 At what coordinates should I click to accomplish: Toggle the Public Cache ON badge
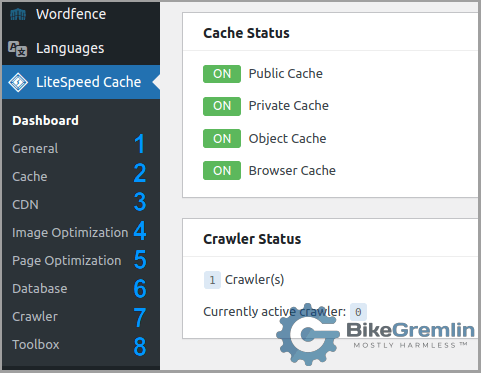pyautogui.click(x=222, y=74)
